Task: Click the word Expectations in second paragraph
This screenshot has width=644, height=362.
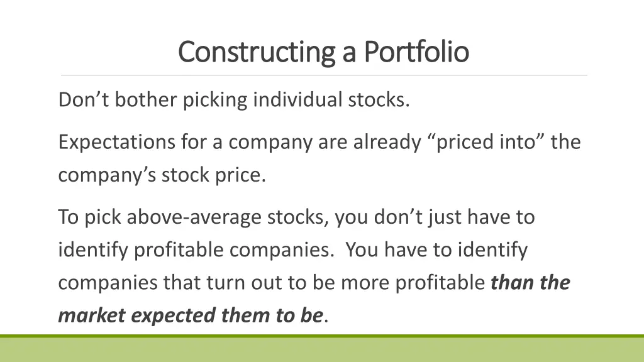Action: (117, 143)
